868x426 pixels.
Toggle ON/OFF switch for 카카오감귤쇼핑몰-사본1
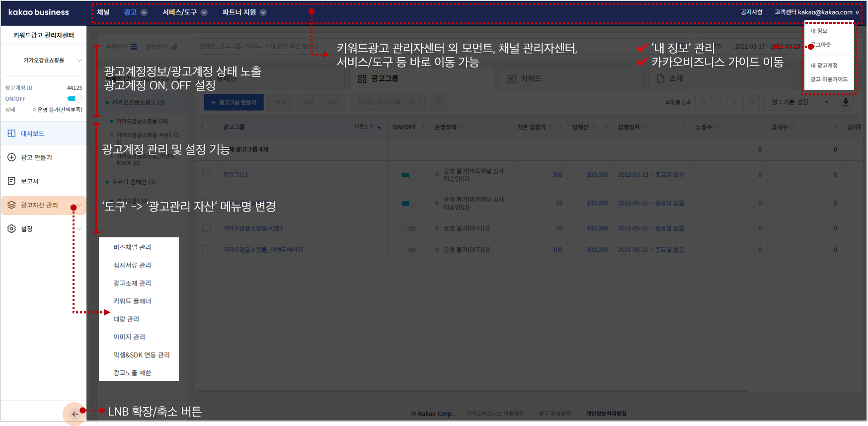[x=409, y=228]
